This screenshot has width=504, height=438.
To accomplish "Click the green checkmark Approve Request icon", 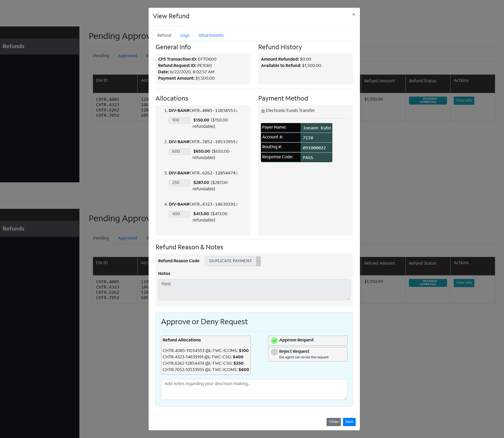I will pos(274,340).
